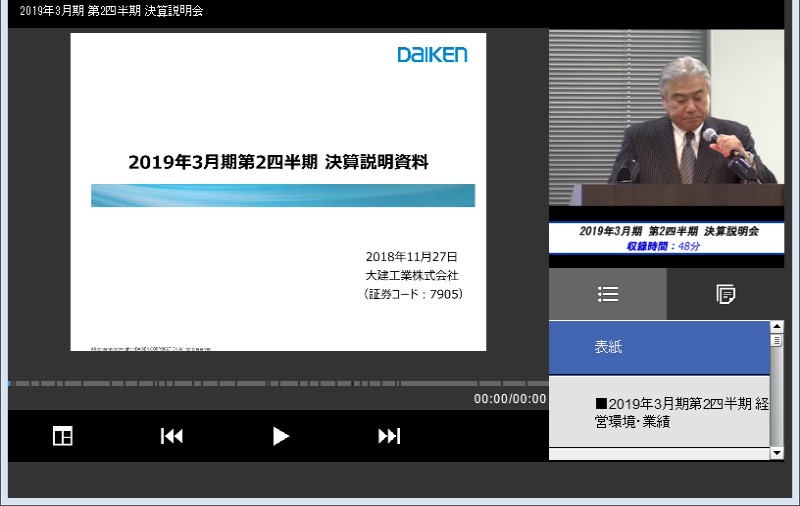
Task: Open the chapter list tab
Action: tap(608, 294)
